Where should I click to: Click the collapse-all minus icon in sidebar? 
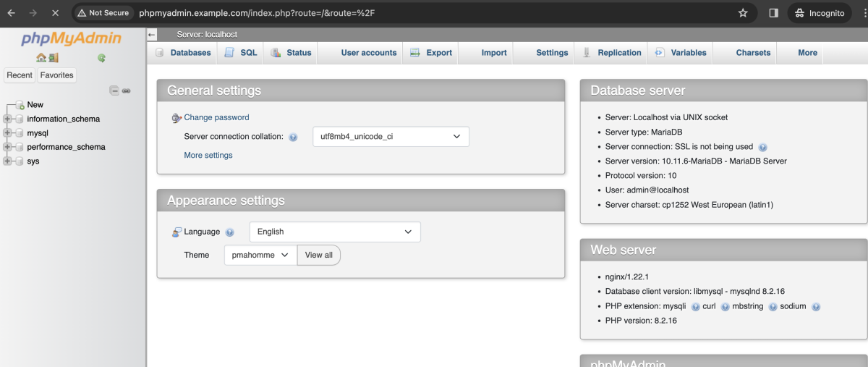click(x=114, y=90)
